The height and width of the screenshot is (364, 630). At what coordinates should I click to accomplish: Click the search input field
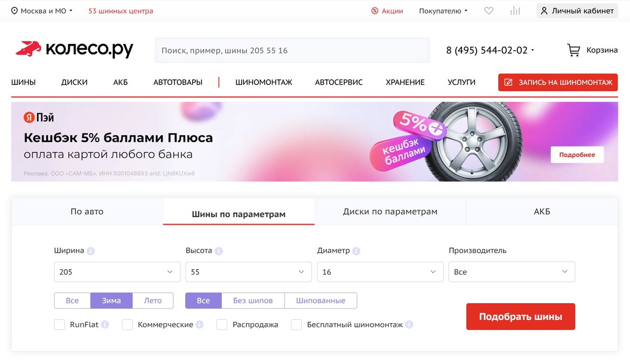pyautogui.click(x=292, y=50)
